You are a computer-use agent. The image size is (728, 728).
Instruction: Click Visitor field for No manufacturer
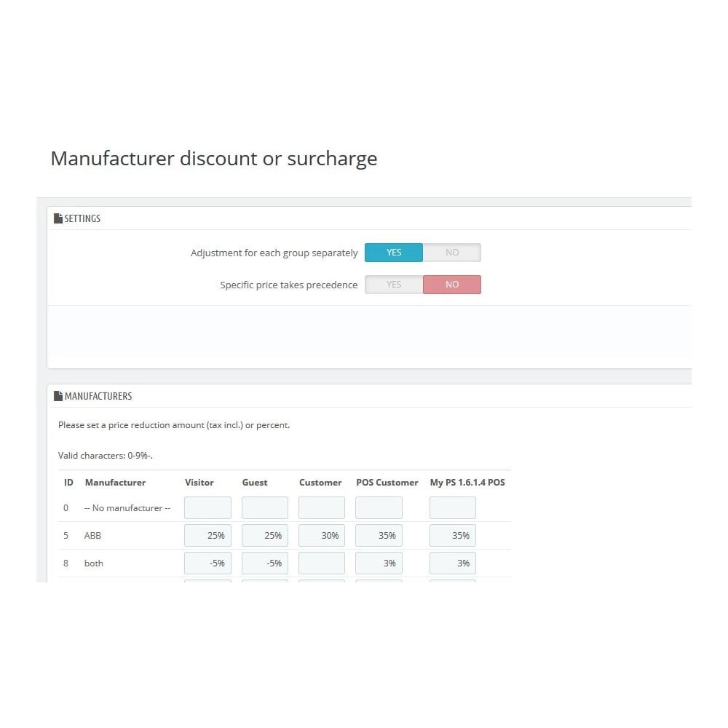point(207,508)
